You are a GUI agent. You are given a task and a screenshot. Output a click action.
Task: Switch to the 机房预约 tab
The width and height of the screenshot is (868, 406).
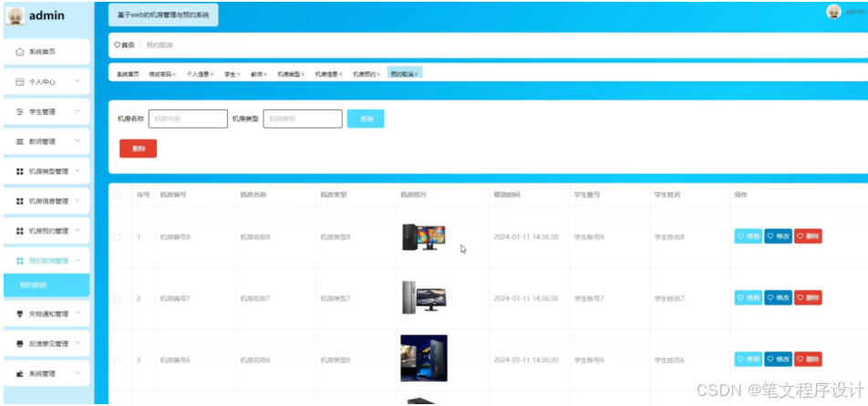point(365,74)
